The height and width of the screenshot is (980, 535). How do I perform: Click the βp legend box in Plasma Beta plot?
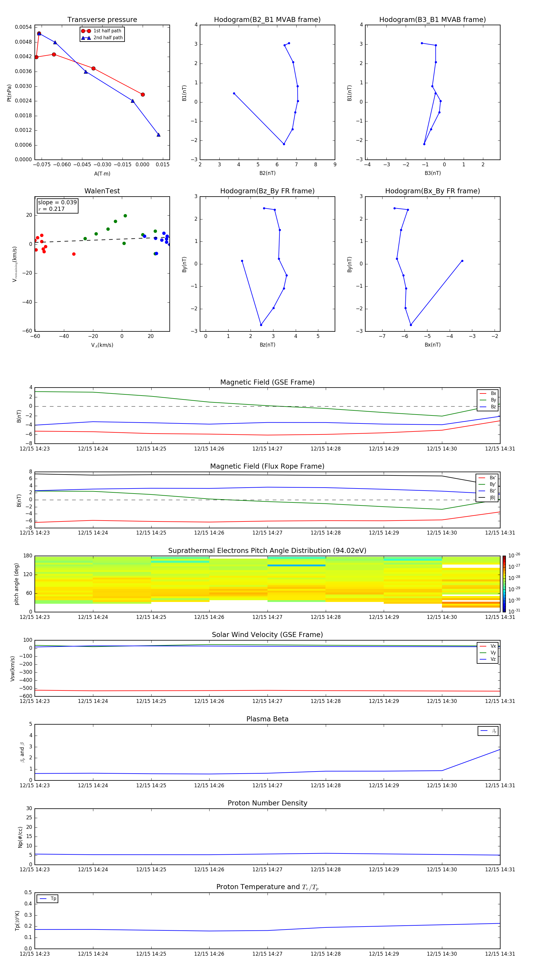pyautogui.click(x=488, y=731)
